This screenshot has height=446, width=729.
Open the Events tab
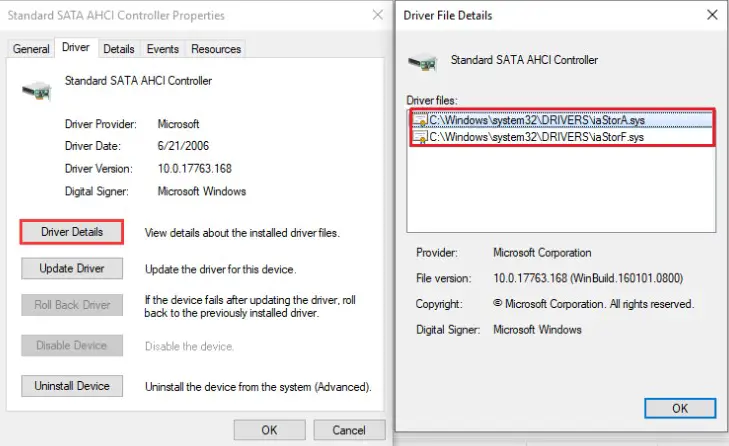tap(162, 49)
